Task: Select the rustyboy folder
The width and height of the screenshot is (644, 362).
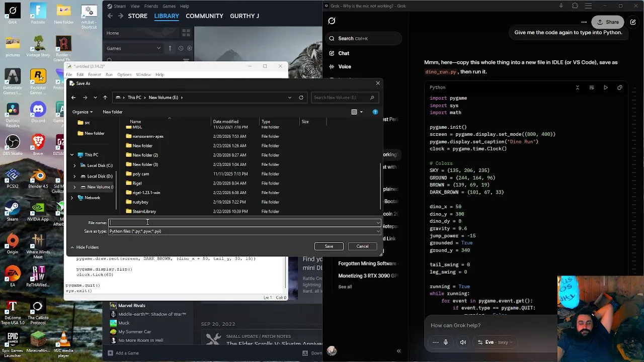Action: click(x=140, y=202)
